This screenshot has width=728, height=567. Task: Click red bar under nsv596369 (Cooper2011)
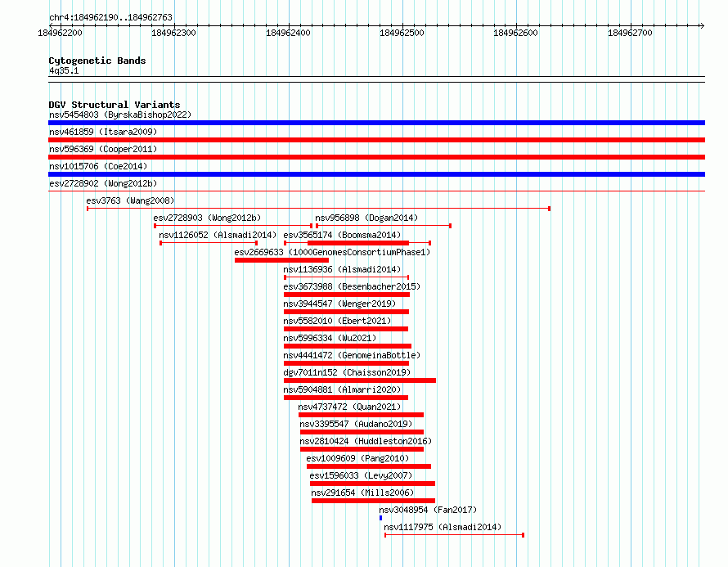(x=376, y=157)
